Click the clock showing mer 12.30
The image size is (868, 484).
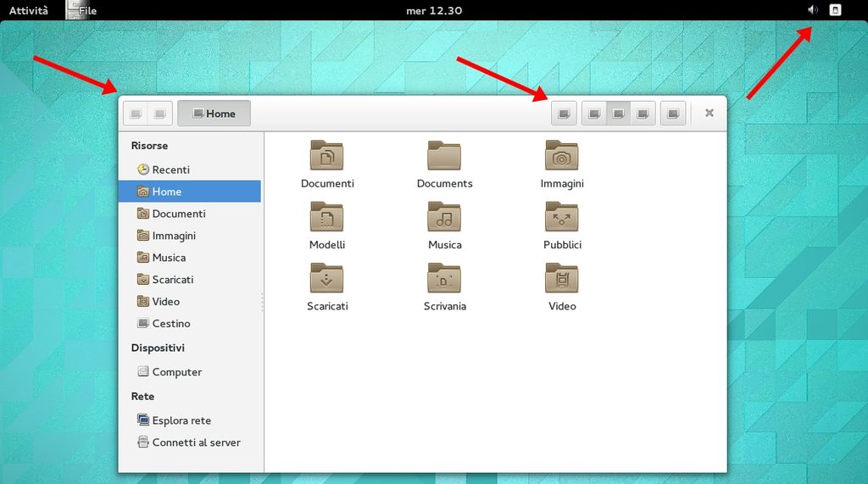tap(433, 10)
